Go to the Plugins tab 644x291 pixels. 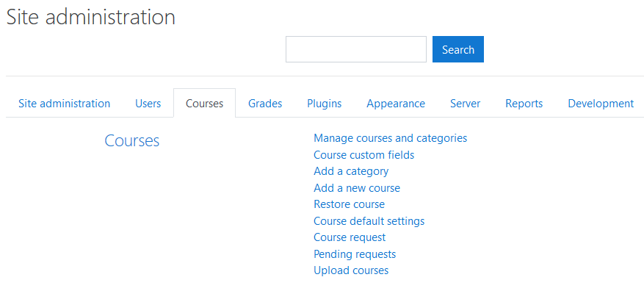(x=325, y=104)
